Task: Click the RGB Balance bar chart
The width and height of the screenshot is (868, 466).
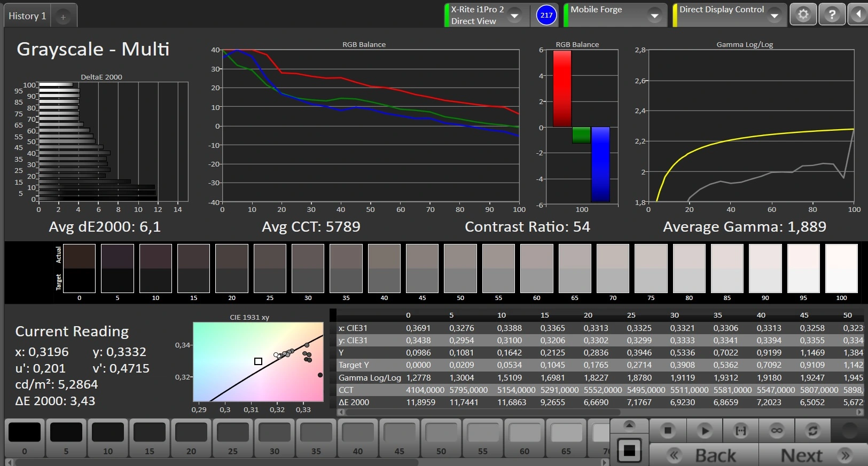Action: pyautogui.click(x=582, y=126)
